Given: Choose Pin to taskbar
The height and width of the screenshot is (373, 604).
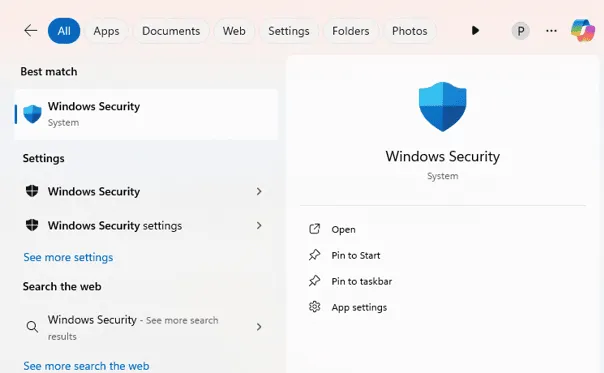Looking at the screenshot, I should tap(362, 281).
